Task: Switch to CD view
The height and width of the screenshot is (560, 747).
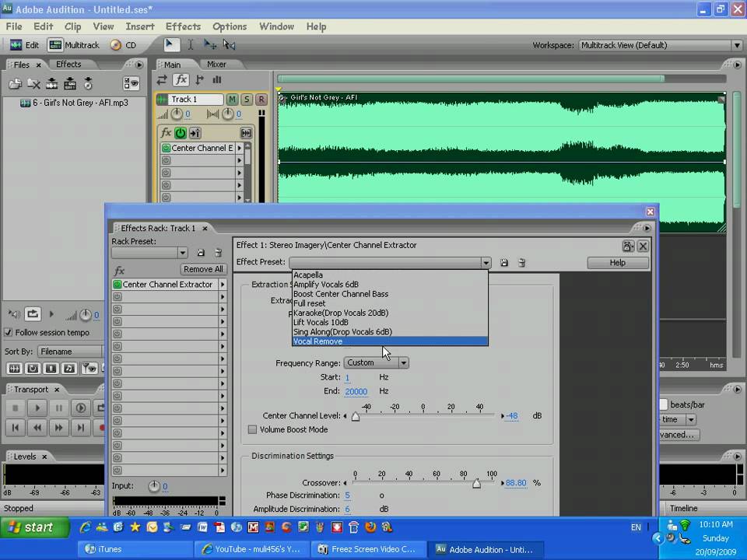Action: pos(123,45)
